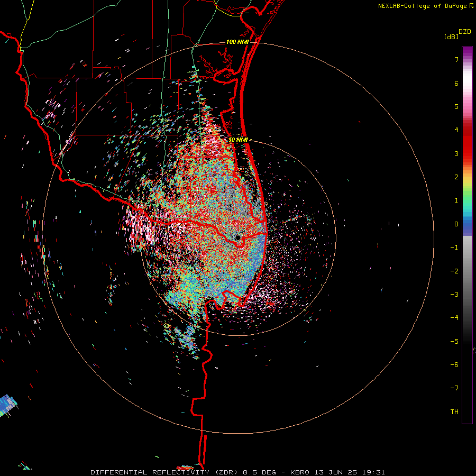Click the purple segment at the color bar top
Viewport: 476px width, 476px height.
point(467,52)
